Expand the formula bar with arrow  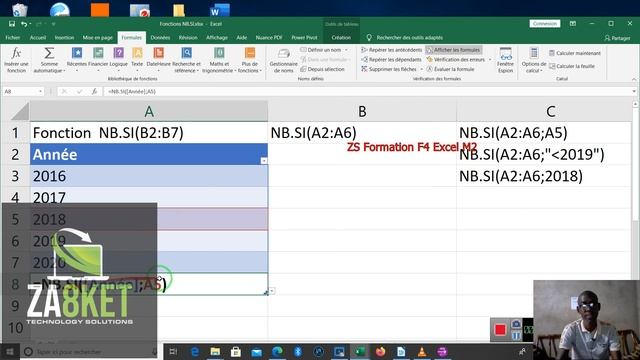coord(634,91)
